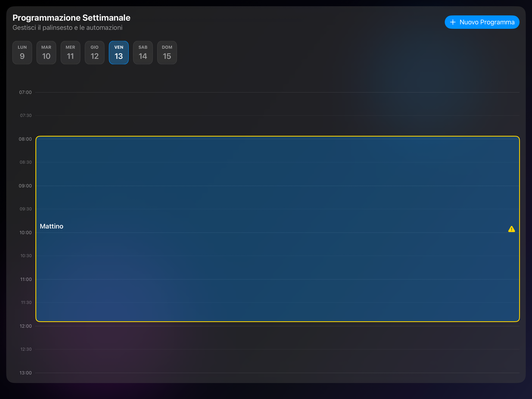The height and width of the screenshot is (399, 532).
Task: Click the Mattino program title text
Action: (51, 226)
